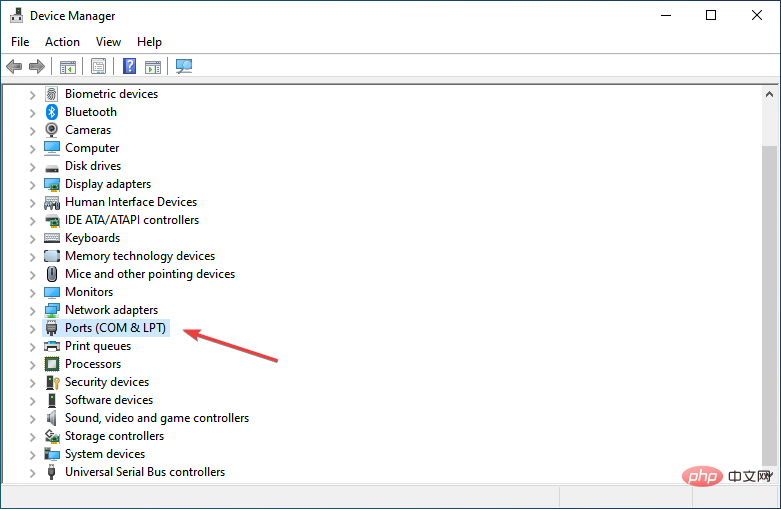Select the Disk drives label
The height and width of the screenshot is (509, 781).
(x=93, y=166)
